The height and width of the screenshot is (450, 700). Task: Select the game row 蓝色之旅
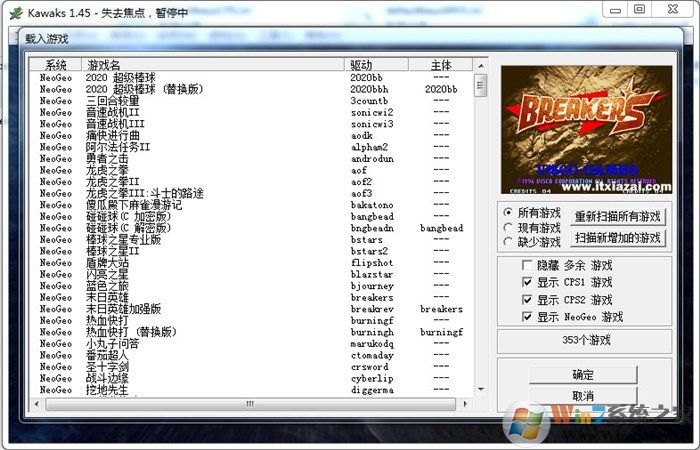coord(250,286)
